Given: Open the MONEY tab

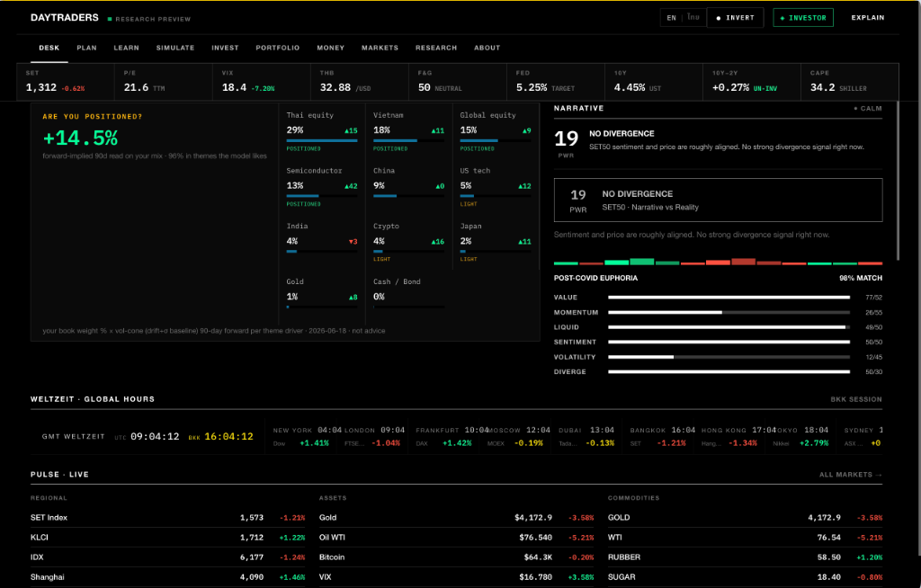Looking at the screenshot, I should pos(331,48).
